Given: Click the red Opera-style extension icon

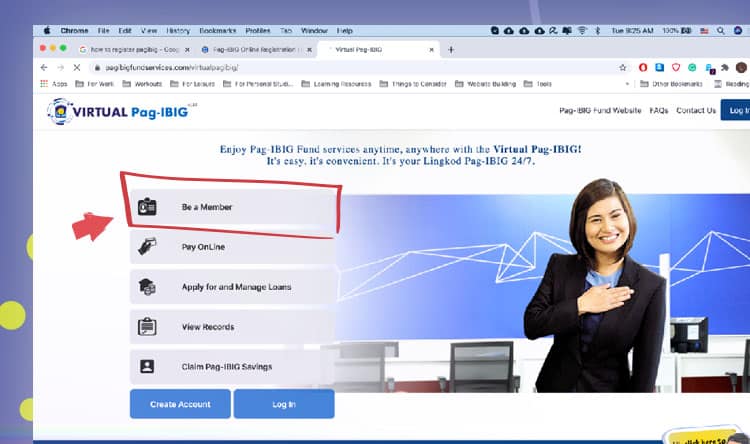Looking at the screenshot, I should pos(643,67).
